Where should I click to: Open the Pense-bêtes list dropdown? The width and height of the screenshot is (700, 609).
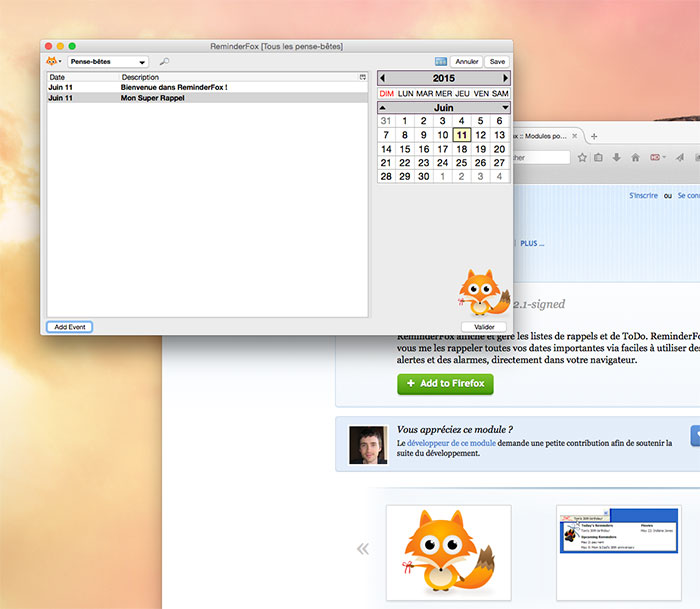(108, 62)
